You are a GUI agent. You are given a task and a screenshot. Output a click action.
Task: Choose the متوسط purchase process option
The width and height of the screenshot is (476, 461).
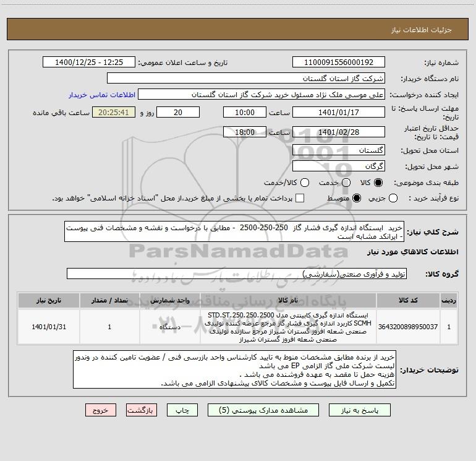tap(357, 198)
